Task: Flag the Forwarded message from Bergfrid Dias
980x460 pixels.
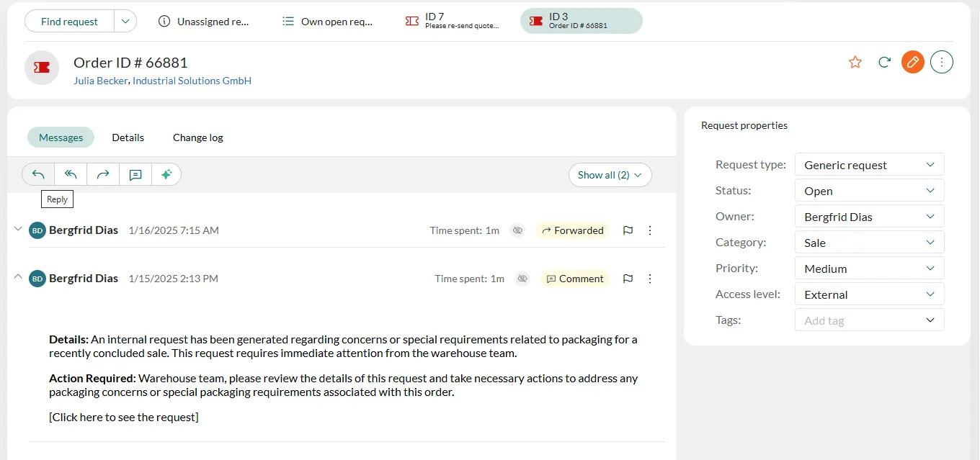Action: tap(628, 230)
